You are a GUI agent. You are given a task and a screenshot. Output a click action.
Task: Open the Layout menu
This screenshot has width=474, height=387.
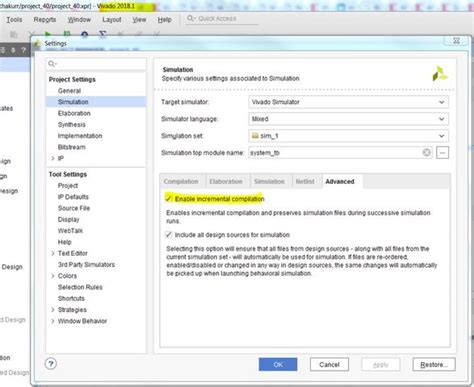pyautogui.click(x=112, y=20)
